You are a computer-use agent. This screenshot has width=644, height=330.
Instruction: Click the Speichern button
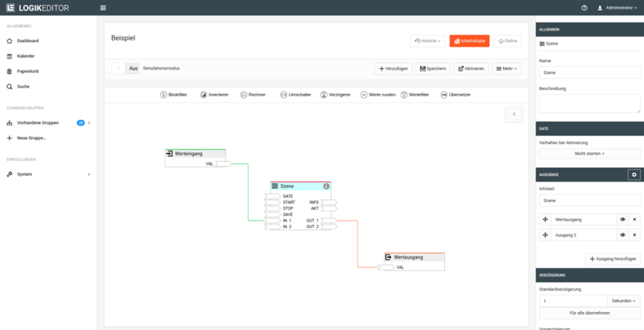(432, 68)
